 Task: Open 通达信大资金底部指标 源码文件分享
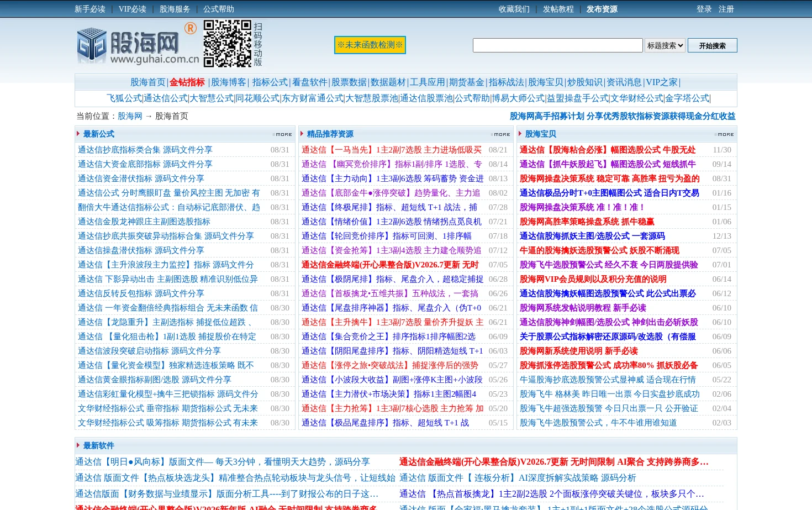click(x=145, y=164)
